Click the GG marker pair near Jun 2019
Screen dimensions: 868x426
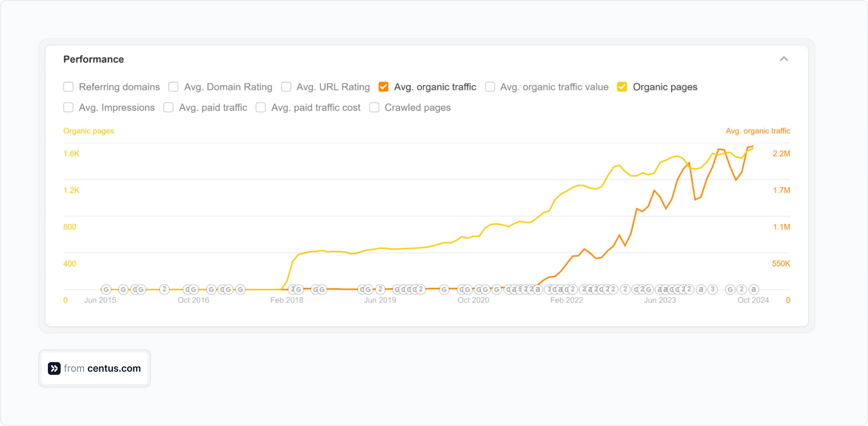(x=366, y=289)
